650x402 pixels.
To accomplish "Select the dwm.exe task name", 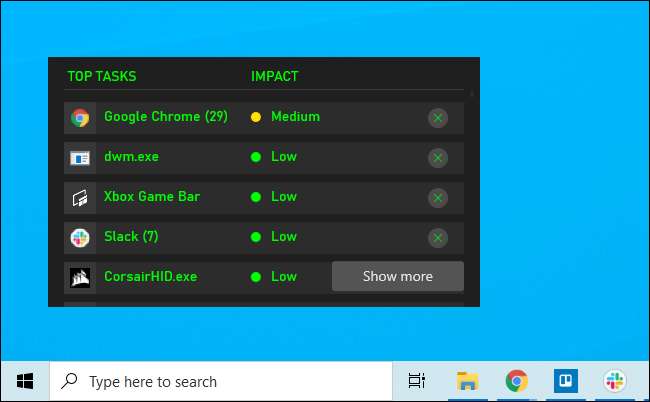I will pos(131,157).
